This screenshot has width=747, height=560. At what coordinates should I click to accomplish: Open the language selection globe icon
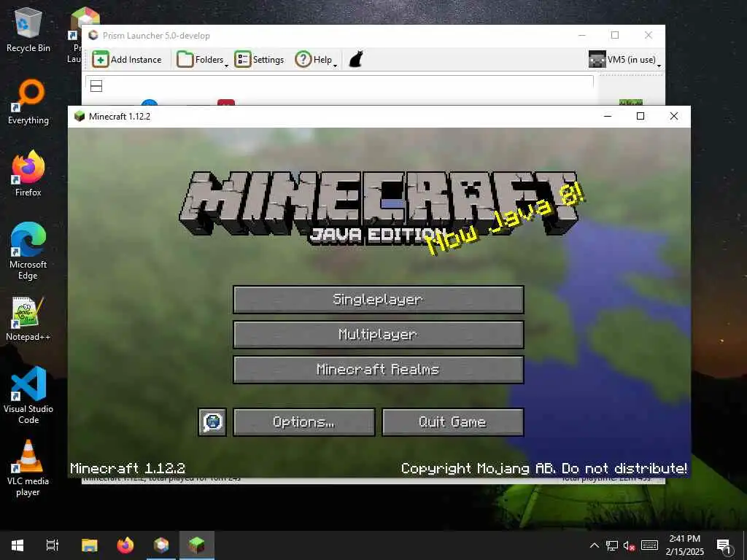point(212,422)
